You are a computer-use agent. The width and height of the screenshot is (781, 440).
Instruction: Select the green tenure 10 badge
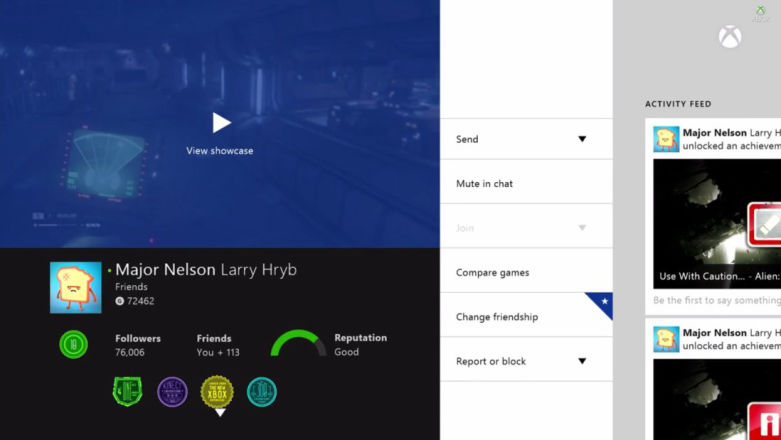pos(74,344)
